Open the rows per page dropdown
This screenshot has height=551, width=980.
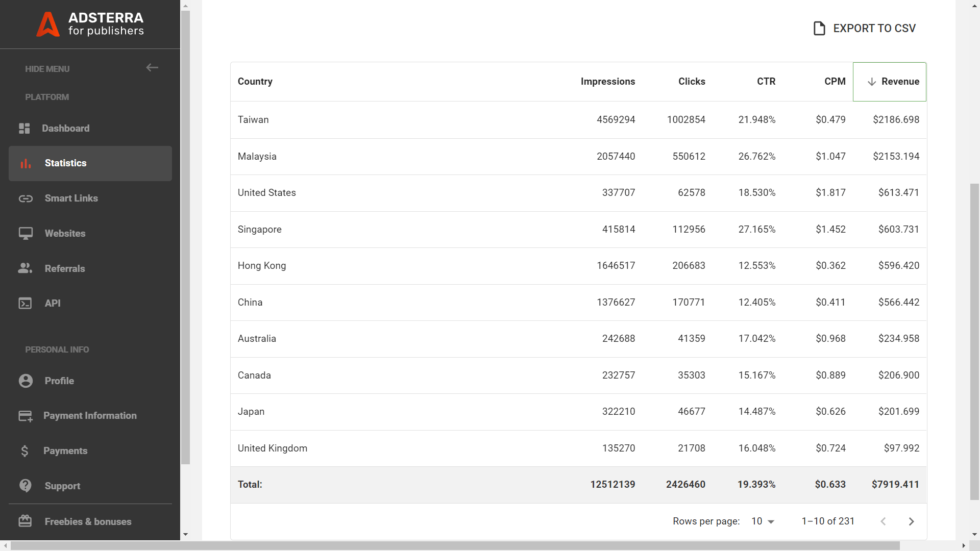(763, 521)
